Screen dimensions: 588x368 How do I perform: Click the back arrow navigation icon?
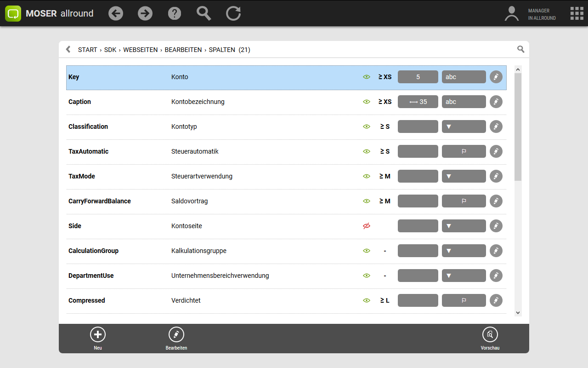pyautogui.click(x=116, y=13)
